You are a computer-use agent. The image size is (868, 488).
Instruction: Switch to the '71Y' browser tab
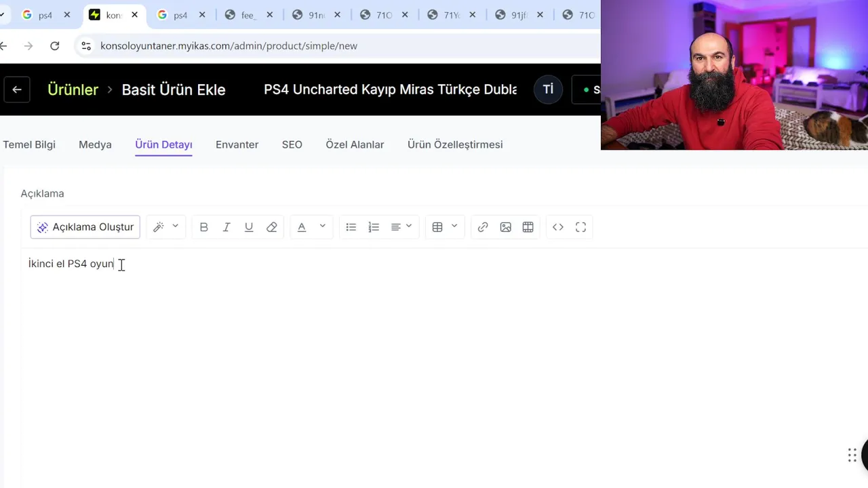452,15
